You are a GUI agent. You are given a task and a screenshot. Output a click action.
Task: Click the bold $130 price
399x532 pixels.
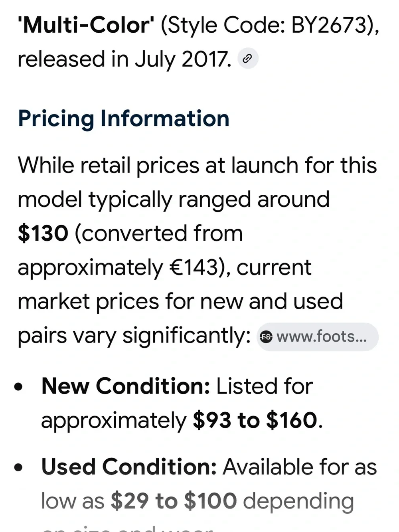43,233
